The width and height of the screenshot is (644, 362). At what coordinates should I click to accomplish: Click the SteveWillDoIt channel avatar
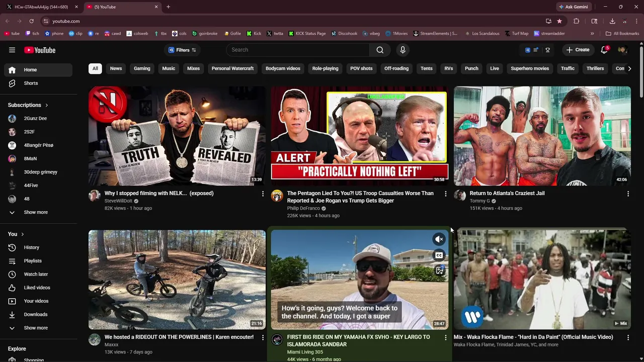[x=95, y=196]
